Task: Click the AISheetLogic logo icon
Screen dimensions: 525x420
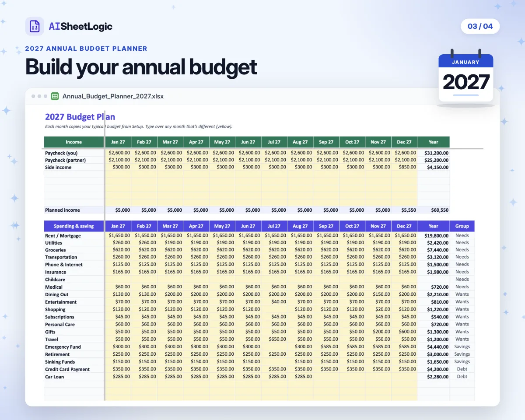Action: pos(35,26)
